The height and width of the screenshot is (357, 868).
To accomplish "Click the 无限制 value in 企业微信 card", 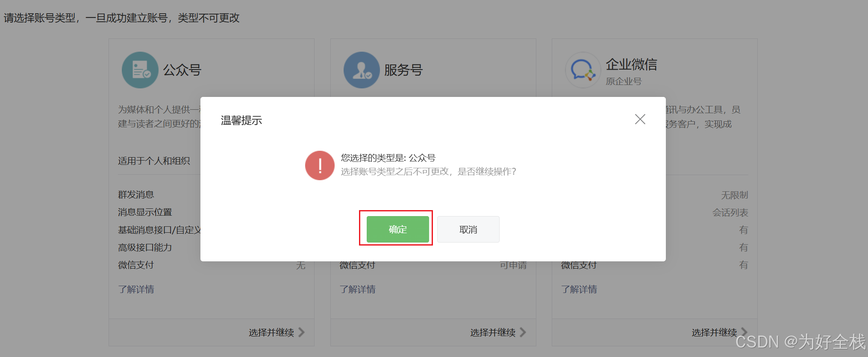I will pos(735,195).
